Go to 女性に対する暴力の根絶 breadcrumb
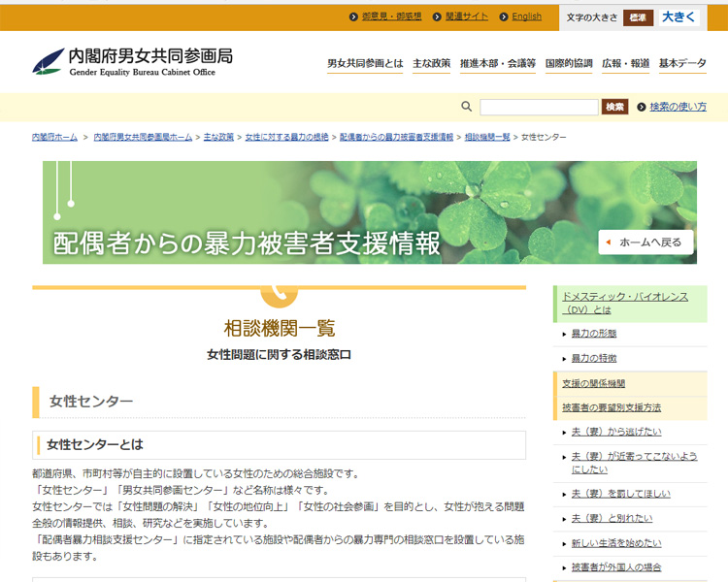Viewport: 728px width, 582px height. click(x=286, y=137)
